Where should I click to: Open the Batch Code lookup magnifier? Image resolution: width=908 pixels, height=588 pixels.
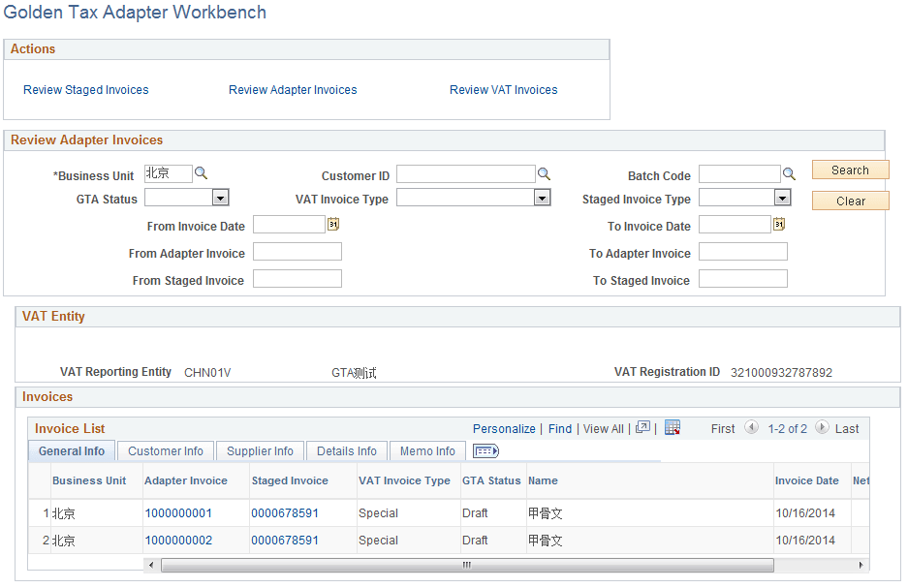(789, 173)
